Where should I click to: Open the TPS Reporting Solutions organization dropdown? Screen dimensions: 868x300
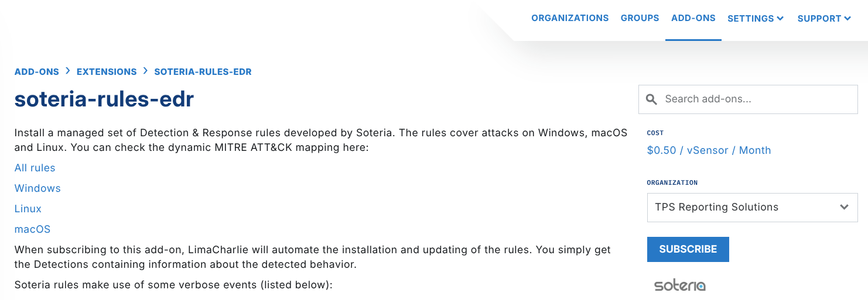click(752, 208)
